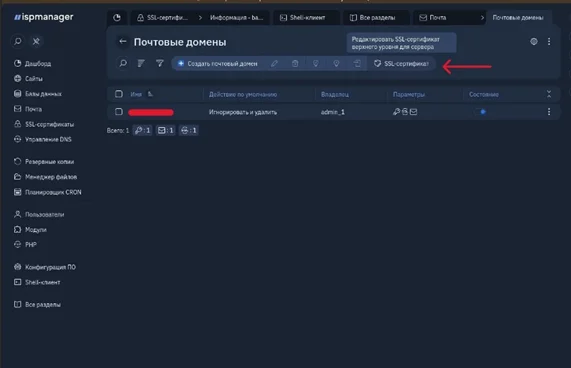Click the edit pencil icon in toolbar

click(274, 63)
